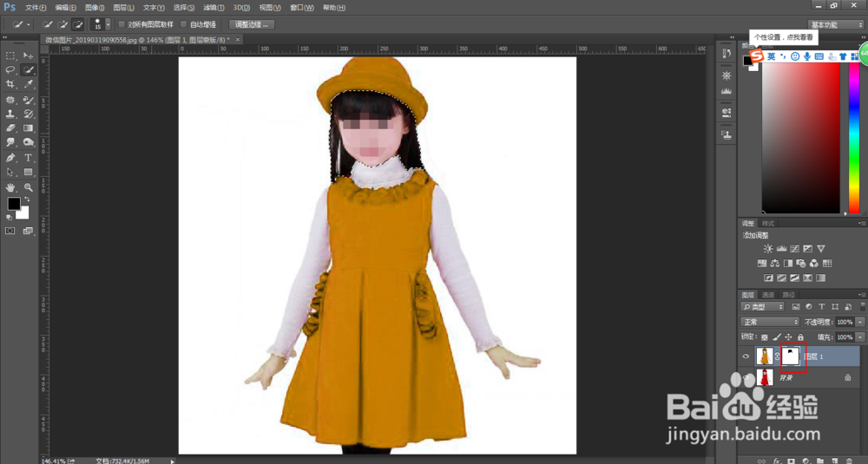Add a Curves adjustment
This screenshot has height=464, width=868.
(x=794, y=249)
